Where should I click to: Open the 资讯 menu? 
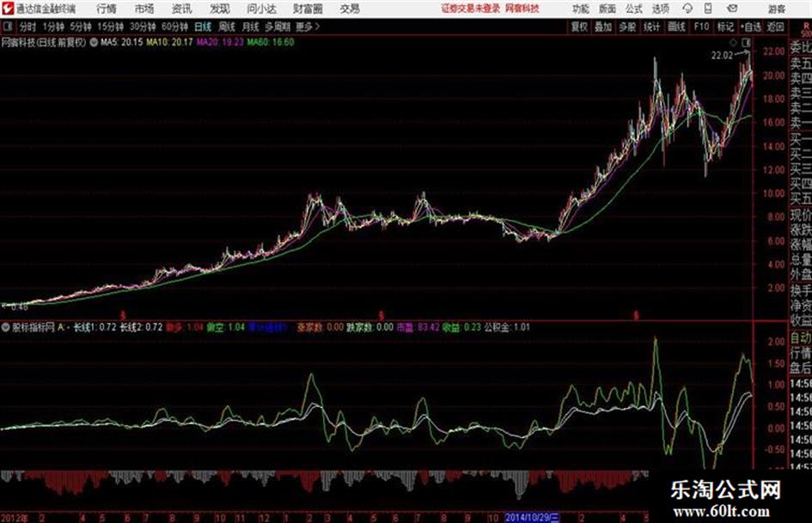182,9
